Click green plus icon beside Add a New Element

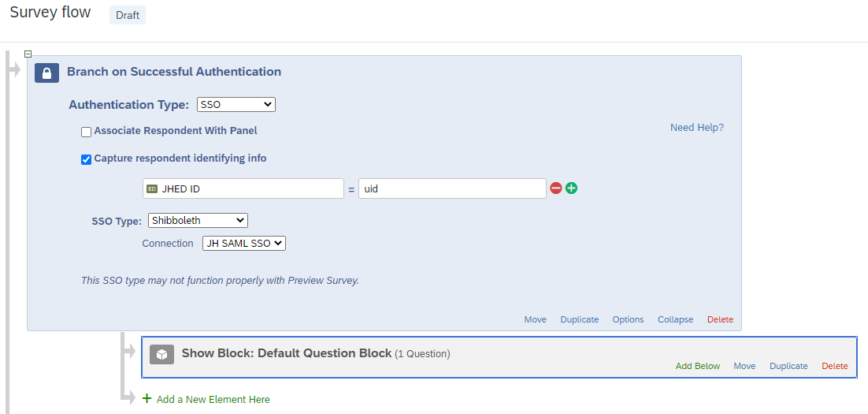click(x=147, y=398)
